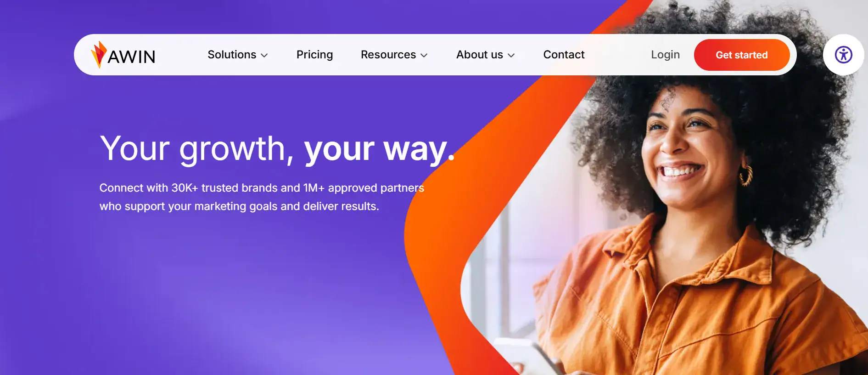The width and height of the screenshot is (868, 375).
Task: Click the AWIN wordmark text
Action: click(132, 57)
